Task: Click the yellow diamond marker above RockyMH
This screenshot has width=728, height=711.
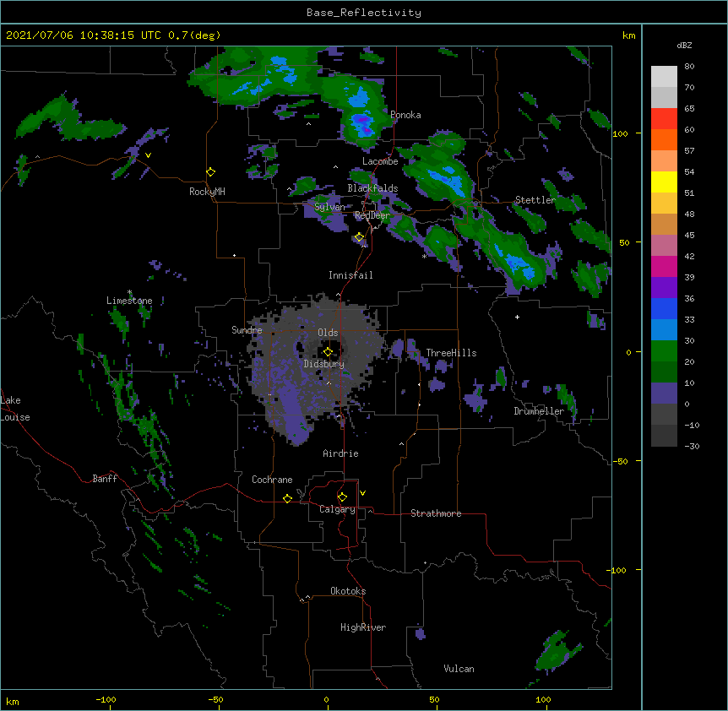Action: 210,172
